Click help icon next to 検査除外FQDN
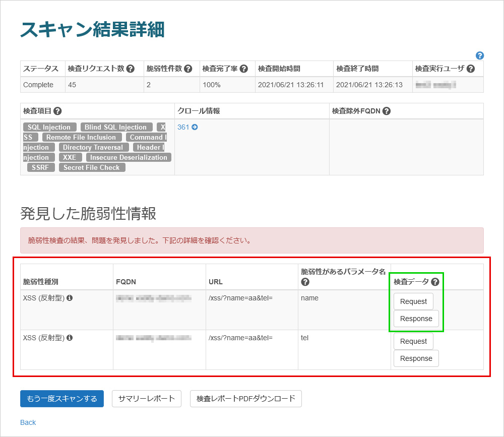The width and height of the screenshot is (504, 437). pyautogui.click(x=387, y=111)
